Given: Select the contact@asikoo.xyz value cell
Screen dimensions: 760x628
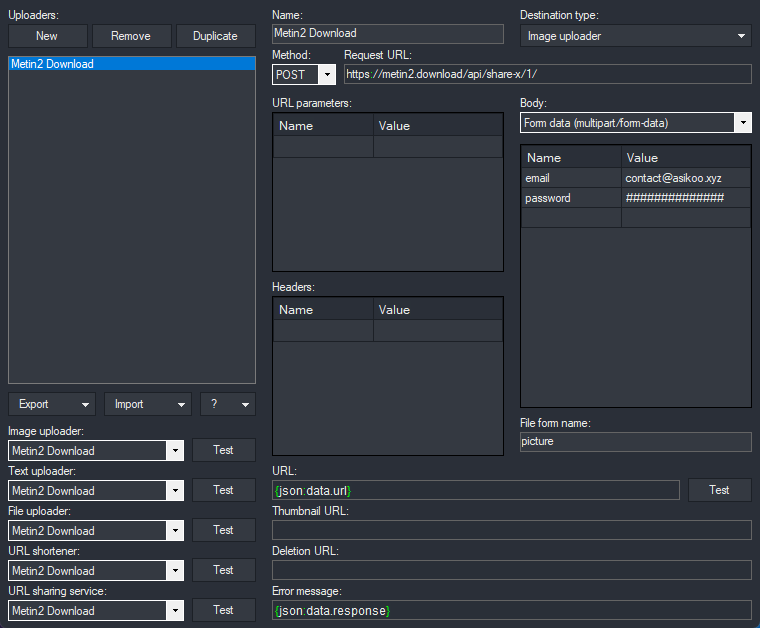Looking at the screenshot, I should (686, 178).
